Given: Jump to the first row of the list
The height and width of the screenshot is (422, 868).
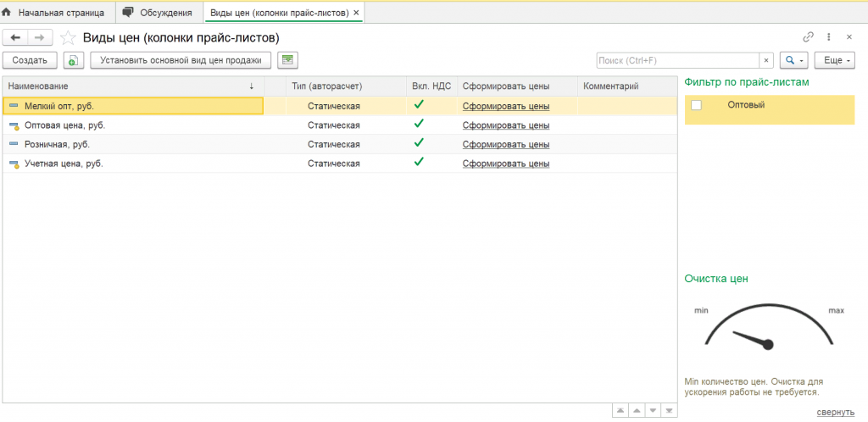Looking at the screenshot, I should pos(620,410).
